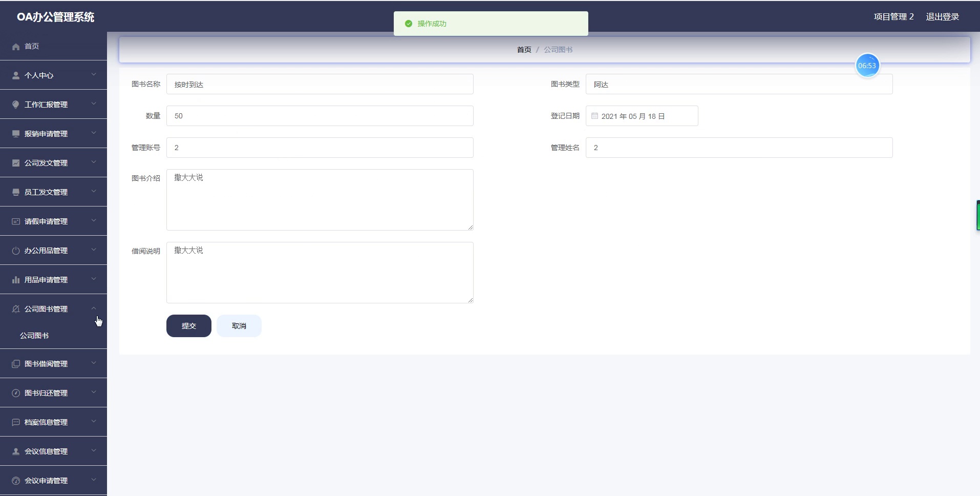The width and height of the screenshot is (980, 496).
Task: Click 退出登录 to log out
Action: point(943,16)
